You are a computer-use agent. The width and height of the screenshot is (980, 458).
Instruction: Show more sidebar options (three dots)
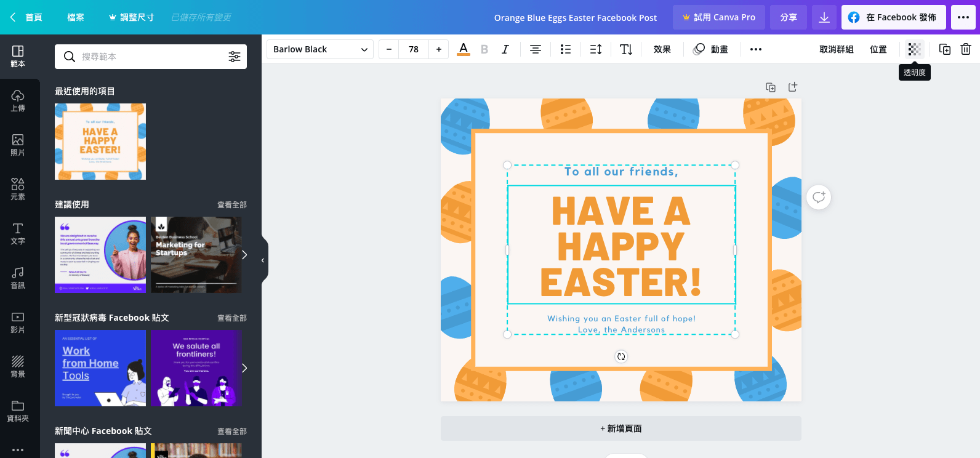(18, 450)
